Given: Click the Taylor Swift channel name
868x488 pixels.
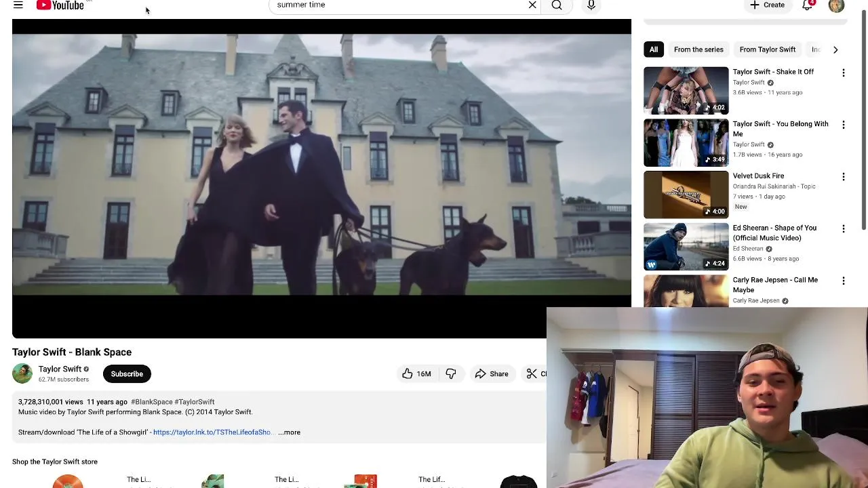Looking at the screenshot, I should pyautogui.click(x=60, y=369).
